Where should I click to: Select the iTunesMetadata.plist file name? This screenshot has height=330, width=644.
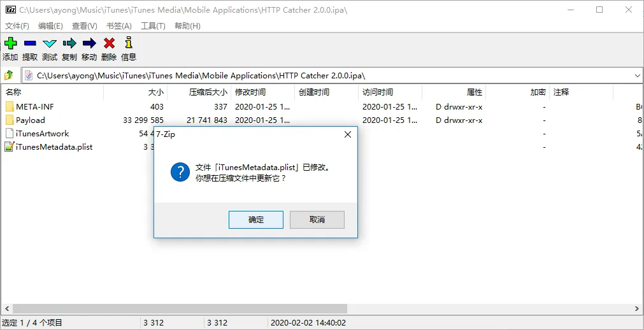click(x=54, y=147)
